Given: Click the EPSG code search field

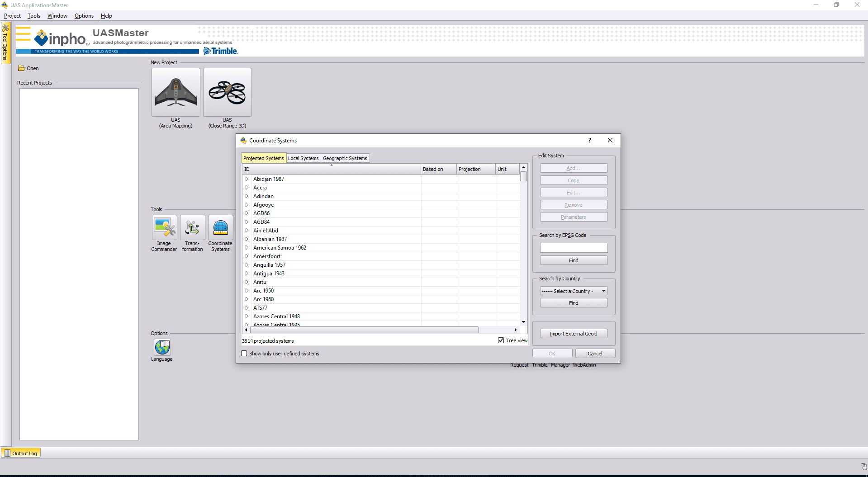Looking at the screenshot, I should [x=573, y=248].
